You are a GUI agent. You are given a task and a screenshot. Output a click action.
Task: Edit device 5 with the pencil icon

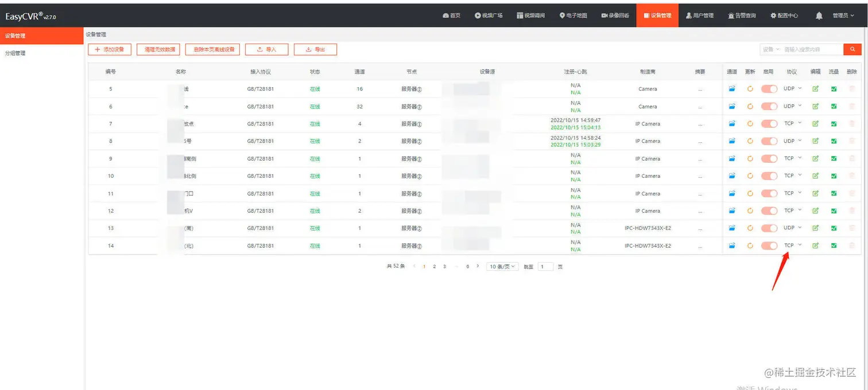point(815,89)
